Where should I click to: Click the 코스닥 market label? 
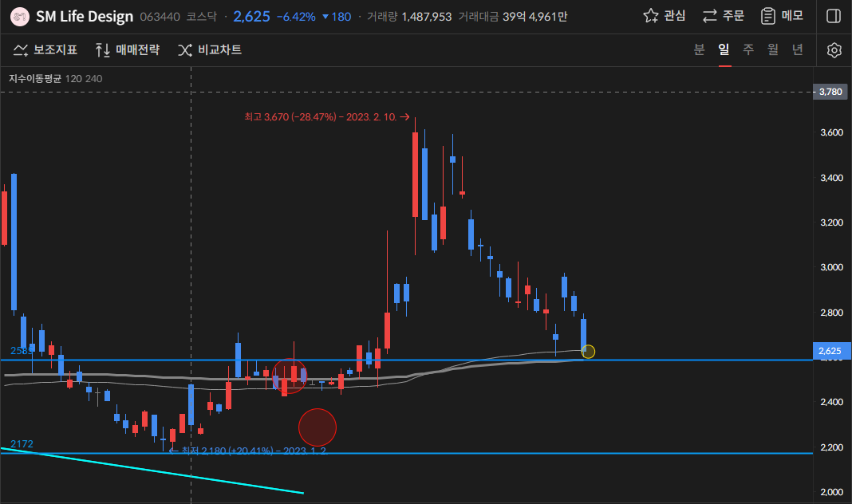pos(202,17)
